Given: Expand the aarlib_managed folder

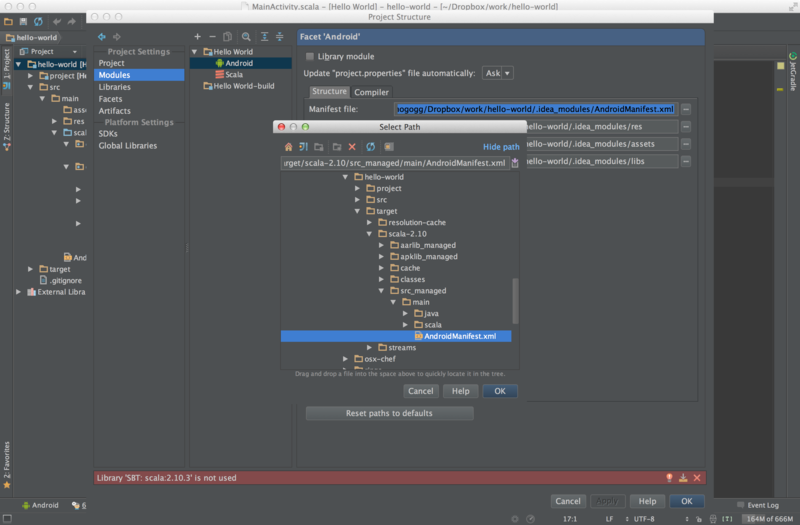Looking at the screenshot, I should click(381, 245).
